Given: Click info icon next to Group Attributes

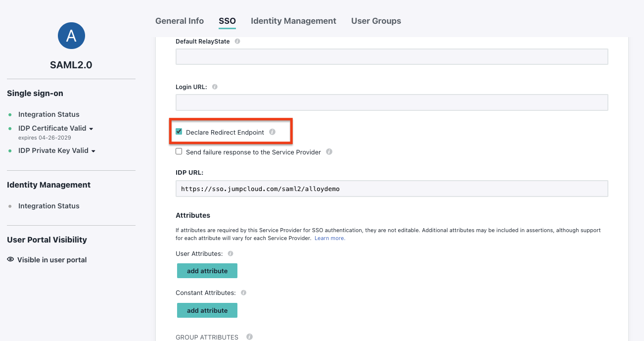Looking at the screenshot, I should pyautogui.click(x=249, y=337).
